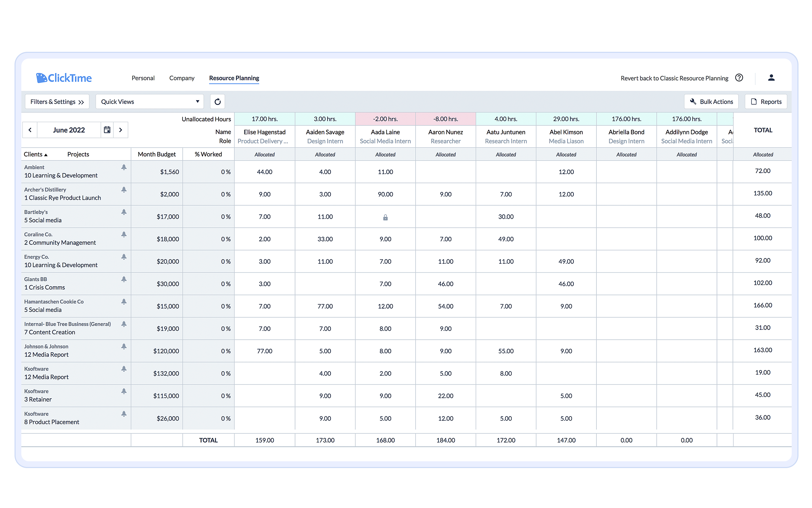Viewport: 812px width, 508px height.
Task: Switch to the Personal tab
Action: tap(143, 78)
